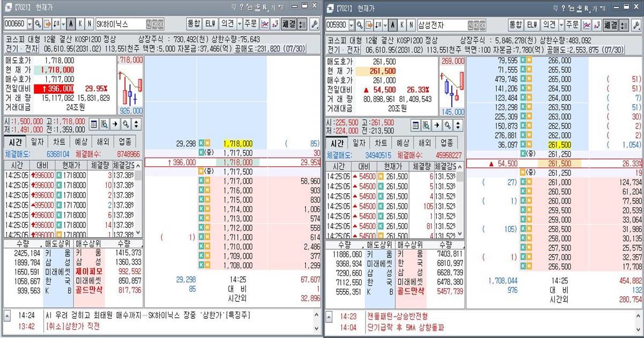
Task: Click the magnifier icon beside SK하이닉스 price summary
Action: point(126,124)
